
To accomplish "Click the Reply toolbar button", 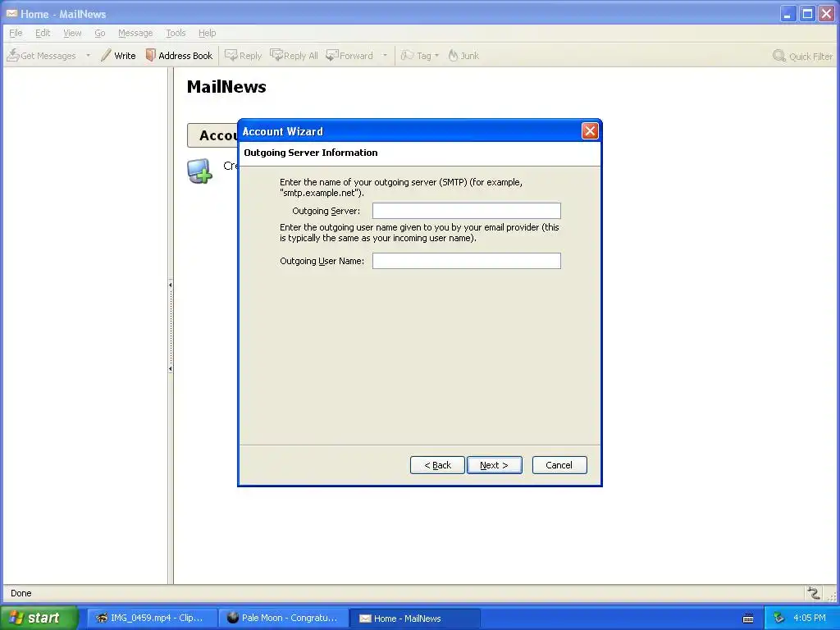I will coord(243,55).
